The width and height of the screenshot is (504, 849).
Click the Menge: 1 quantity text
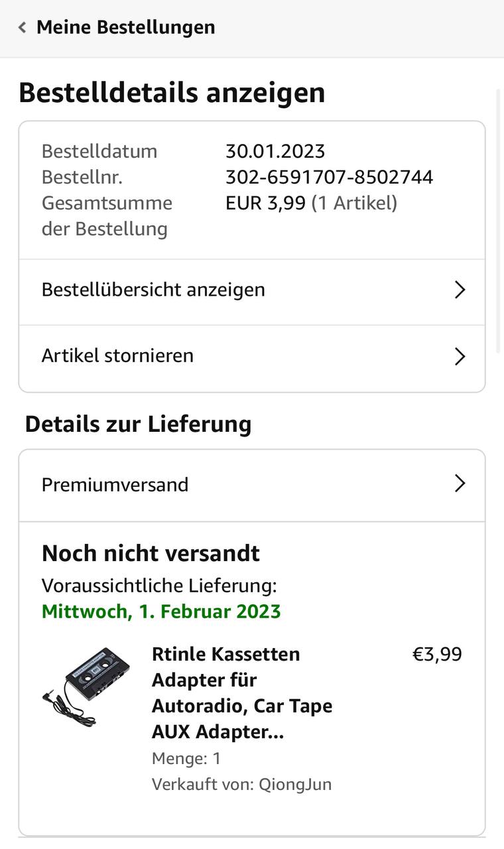(x=186, y=759)
